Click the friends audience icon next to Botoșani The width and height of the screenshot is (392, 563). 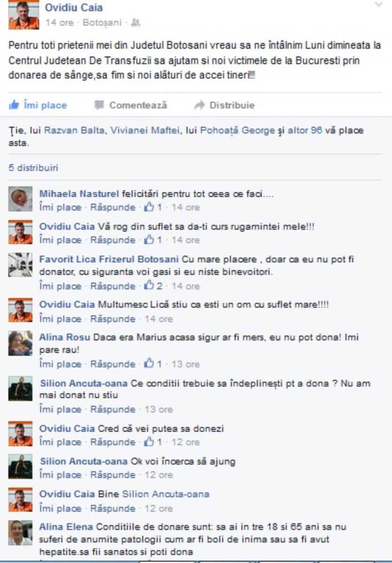click(136, 23)
